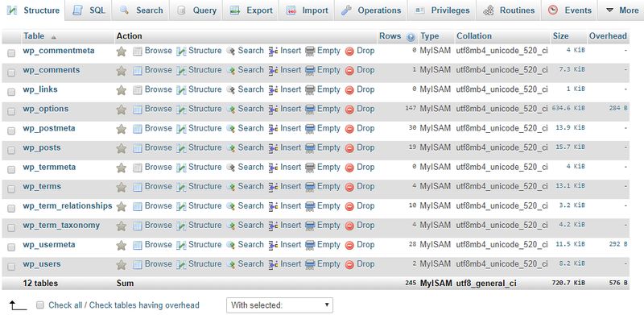
Task: Open the wp_term_relationships table link
Action: (x=68, y=205)
